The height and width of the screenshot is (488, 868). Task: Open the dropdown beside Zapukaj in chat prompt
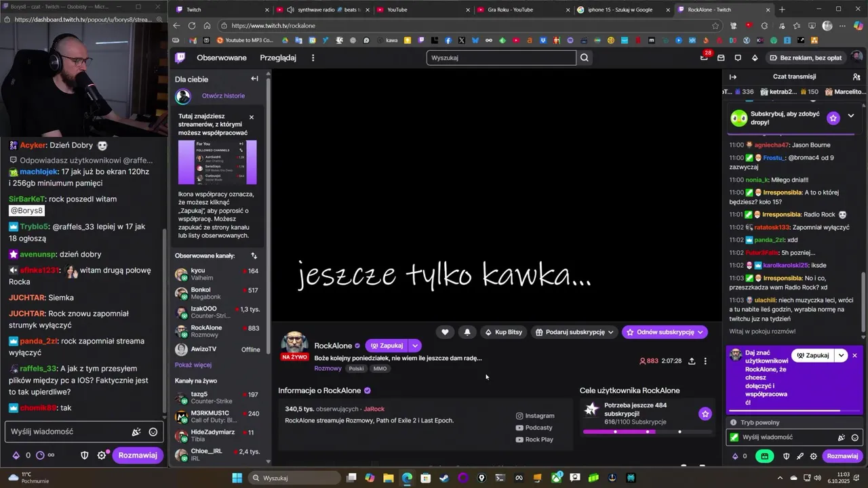[x=841, y=355]
